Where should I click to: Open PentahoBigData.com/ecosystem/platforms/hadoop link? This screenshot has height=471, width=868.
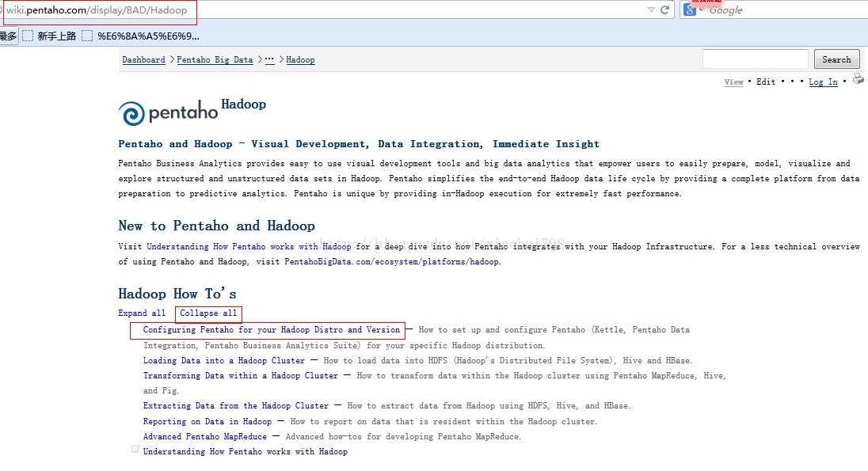[391, 261]
